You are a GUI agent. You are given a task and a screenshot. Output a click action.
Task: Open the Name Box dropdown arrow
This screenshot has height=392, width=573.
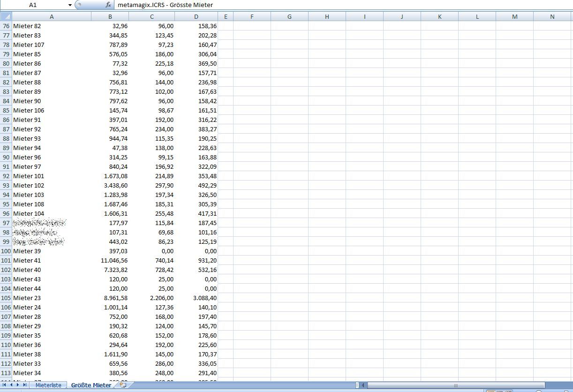coord(70,5)
